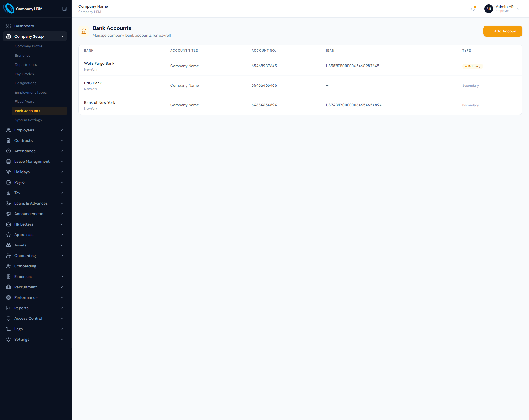Image resolution: width=529 pixels, height=420 pixels.
Task: Expand the Tax menu chevron
Action: pos(62,193)
